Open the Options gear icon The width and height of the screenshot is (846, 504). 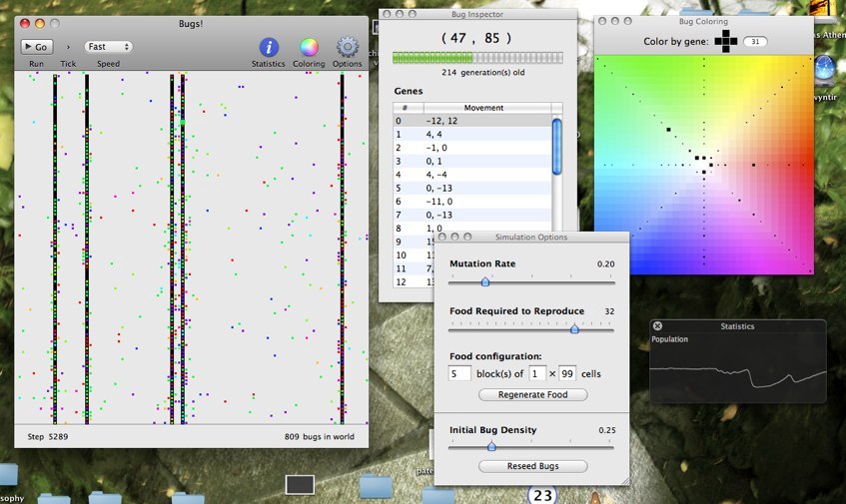(x=348, y=48)
